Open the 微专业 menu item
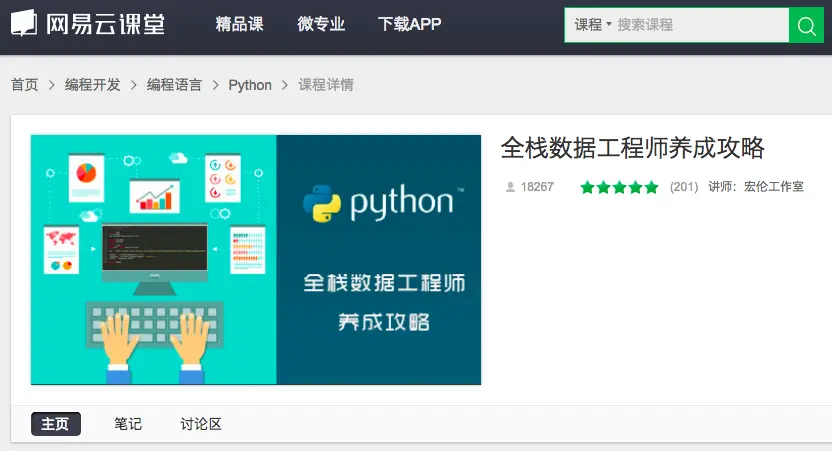Image resolution: width=832 pixels, height=451 pixels. coord(321,24)
